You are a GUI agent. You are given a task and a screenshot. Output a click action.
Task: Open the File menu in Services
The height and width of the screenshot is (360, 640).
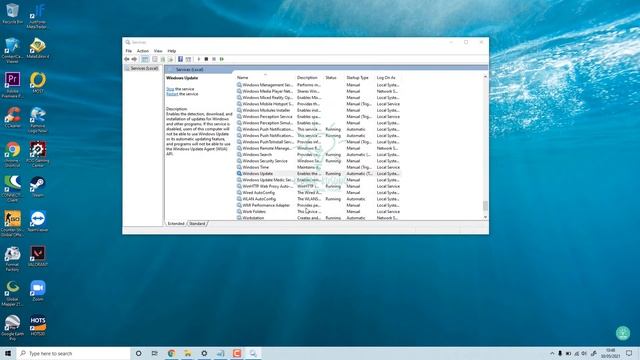[x=129, y=51]
